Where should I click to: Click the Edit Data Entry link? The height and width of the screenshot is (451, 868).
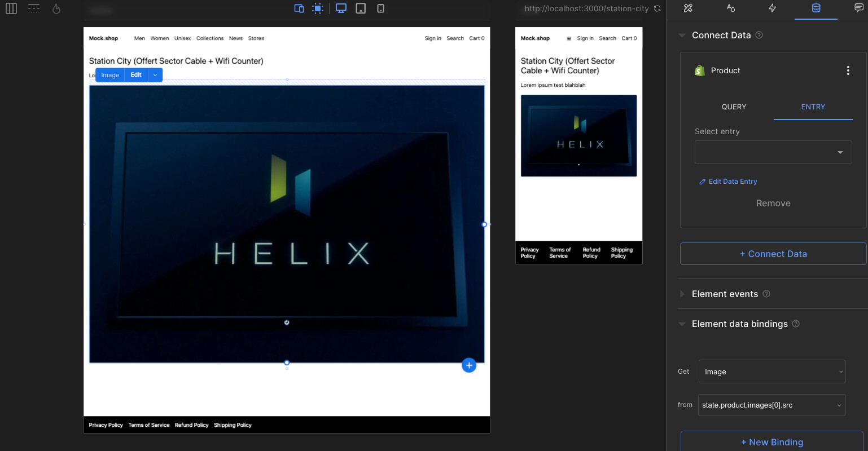(728, 182)
